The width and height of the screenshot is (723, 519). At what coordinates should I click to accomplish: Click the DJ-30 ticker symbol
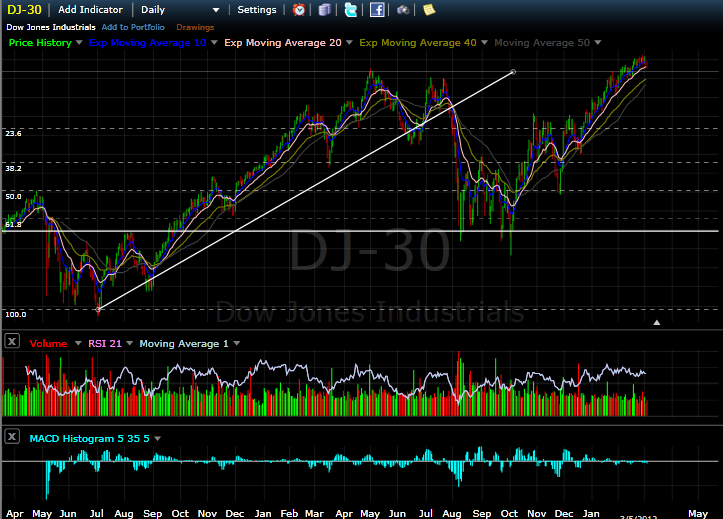coord(24,10)
